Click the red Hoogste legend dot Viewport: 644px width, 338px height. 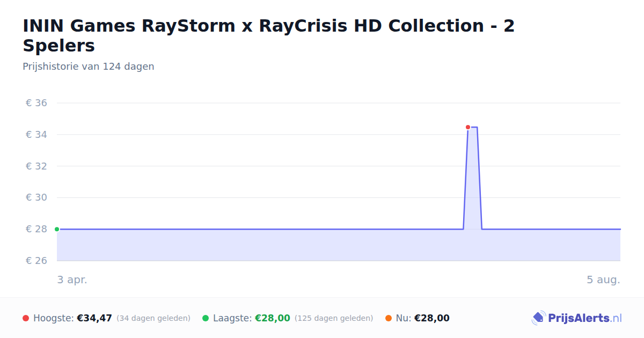click(26, 318)
